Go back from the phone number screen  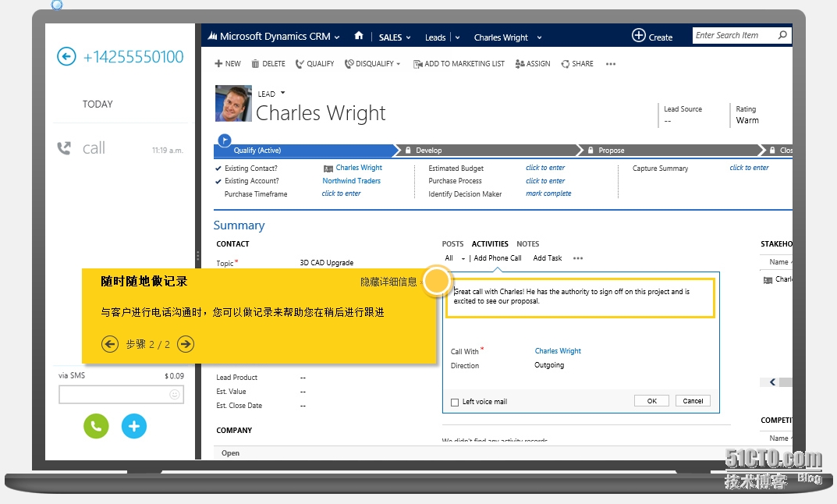point(66,56)
